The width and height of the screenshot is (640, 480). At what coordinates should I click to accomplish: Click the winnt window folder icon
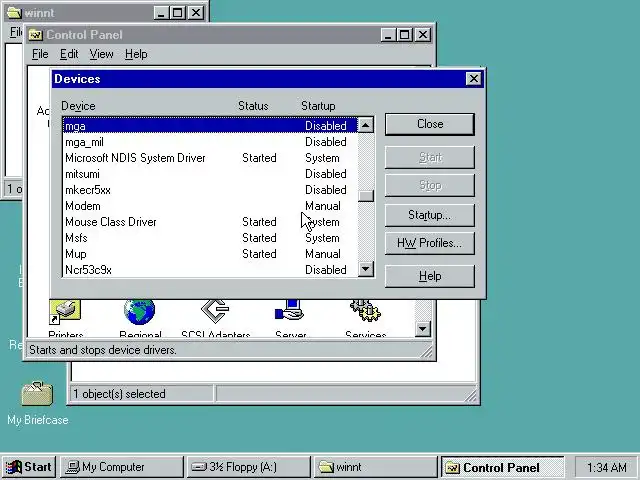[14, 13]
